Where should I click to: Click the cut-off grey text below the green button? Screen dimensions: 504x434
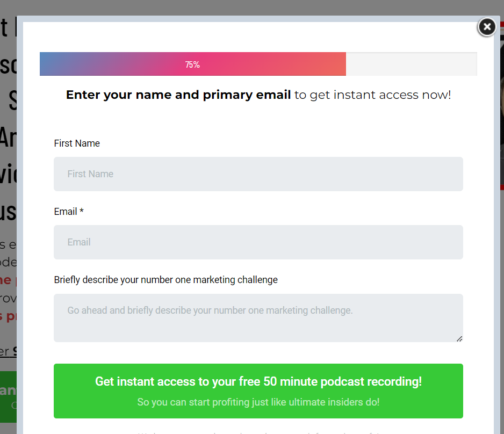tap(258, 431)
